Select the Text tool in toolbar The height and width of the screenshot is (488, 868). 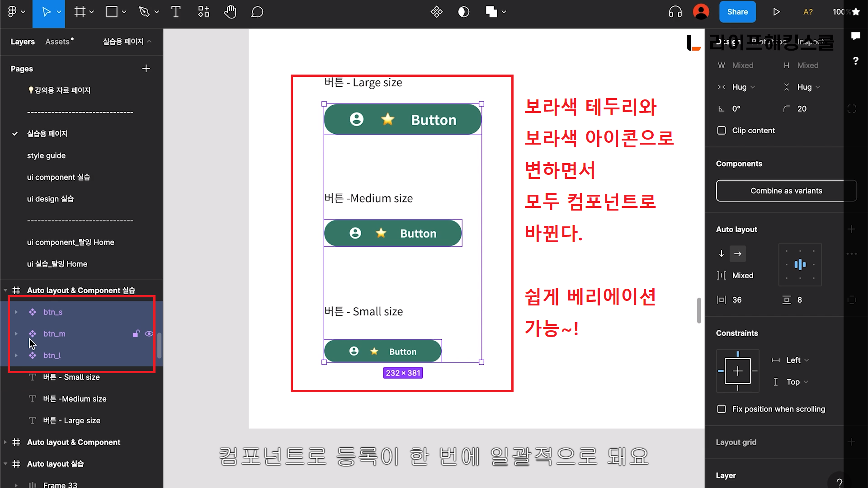coord(176,12)
